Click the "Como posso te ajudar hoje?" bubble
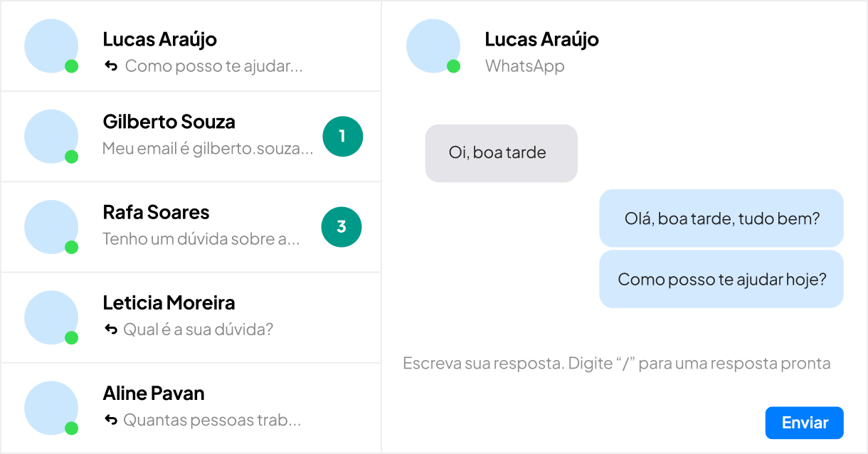 (721, 279)
